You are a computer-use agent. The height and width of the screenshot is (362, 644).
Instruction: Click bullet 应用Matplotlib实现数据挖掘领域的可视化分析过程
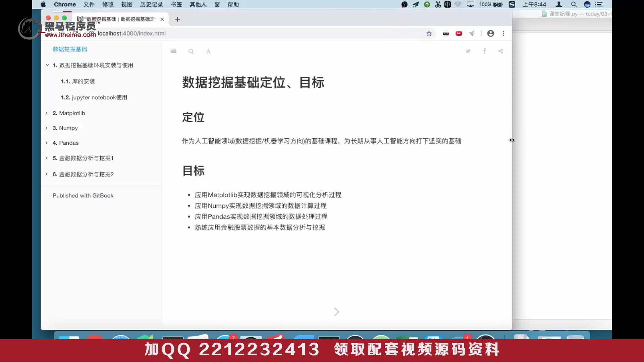click(268, 195)
